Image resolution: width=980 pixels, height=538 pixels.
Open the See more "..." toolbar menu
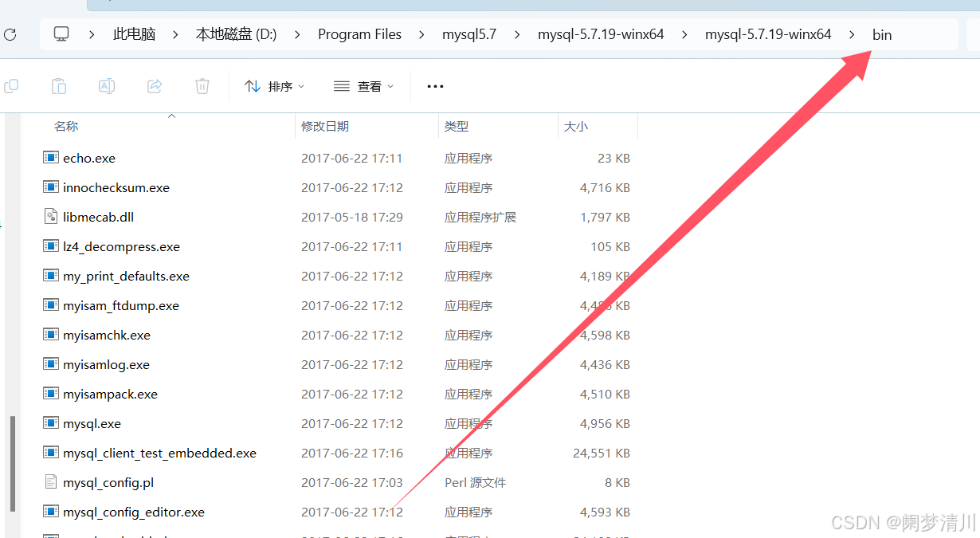[x=434, y=85]
